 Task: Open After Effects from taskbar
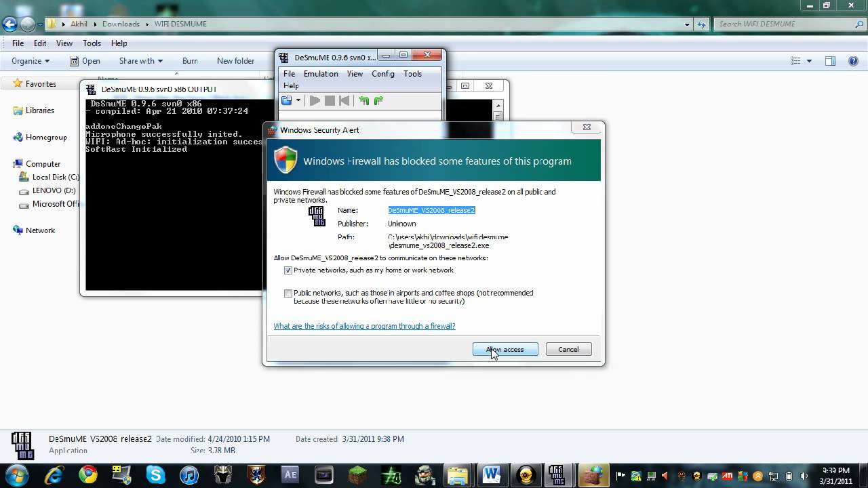click(x=290, y=475)
